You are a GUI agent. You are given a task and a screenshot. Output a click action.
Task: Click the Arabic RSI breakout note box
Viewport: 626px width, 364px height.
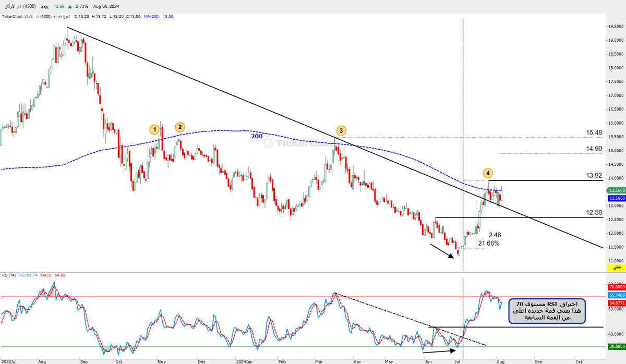pos(546,310)
